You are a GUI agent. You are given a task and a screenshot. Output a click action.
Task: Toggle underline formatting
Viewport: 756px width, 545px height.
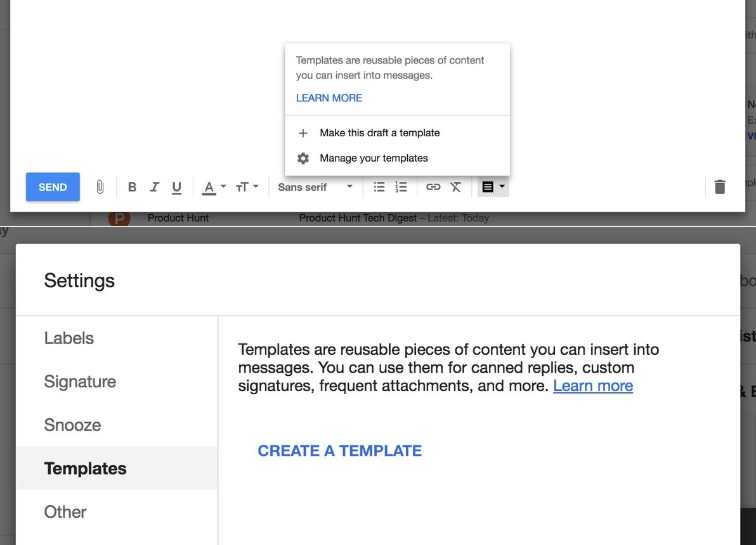tap(177, 187)
